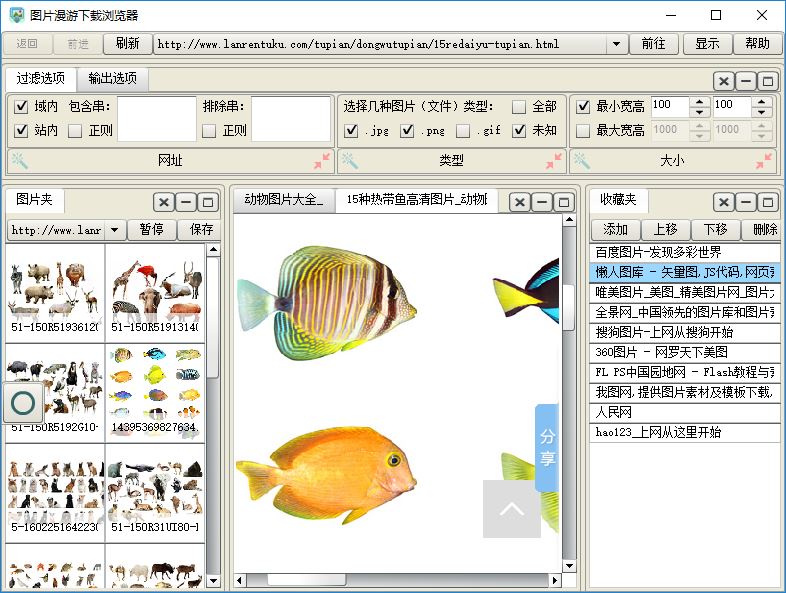The height and width of the screenshot is (593, 786).
Task: Click the 分享 share side tab
Action: (547, 448)
